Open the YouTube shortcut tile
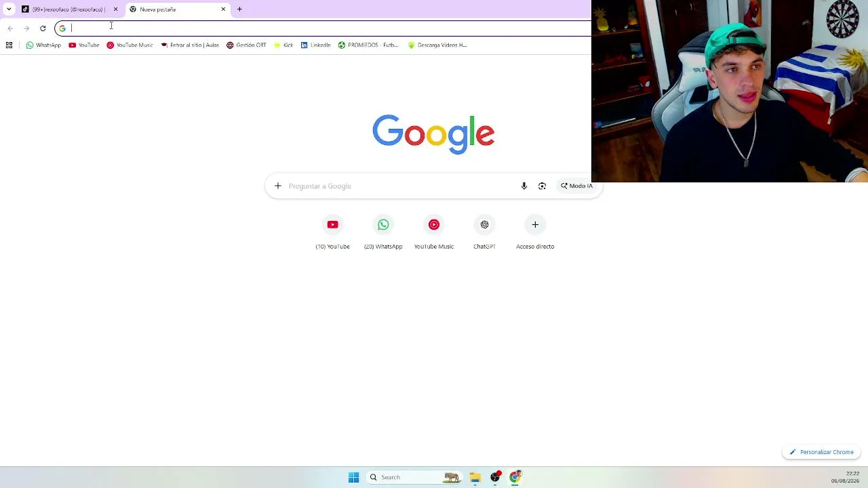The height and width of the screenshot is (488, 868). [332, 232]
